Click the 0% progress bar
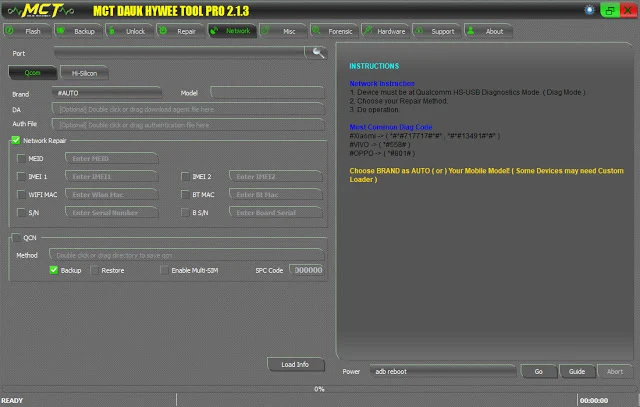 (320, 389)
